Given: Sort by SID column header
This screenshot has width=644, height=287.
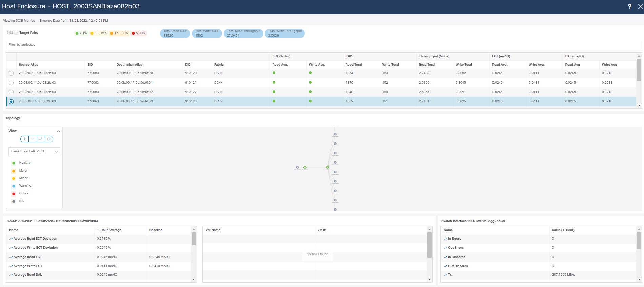Looking at the screenshot, I should [90, 65].
